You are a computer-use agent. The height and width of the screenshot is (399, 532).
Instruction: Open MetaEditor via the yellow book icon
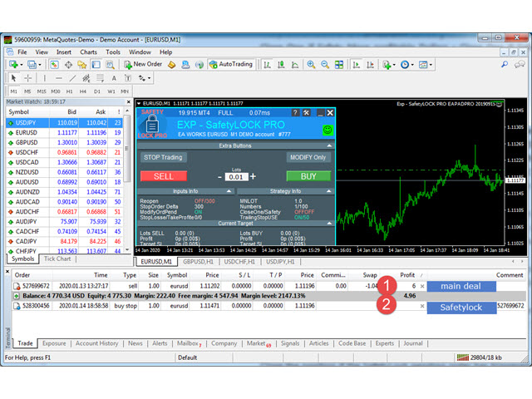point(172,65)
